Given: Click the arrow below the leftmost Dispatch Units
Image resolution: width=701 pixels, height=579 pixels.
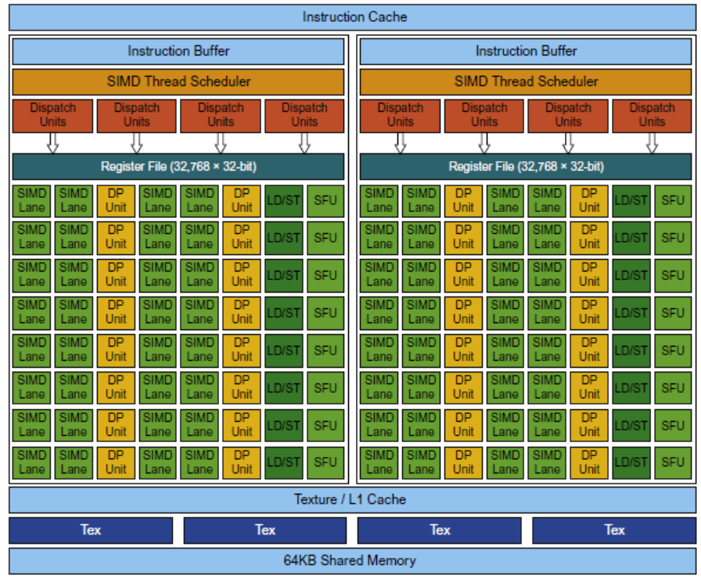Looking at the screenshot, I should pyautogui.click(x=52, y=143).
